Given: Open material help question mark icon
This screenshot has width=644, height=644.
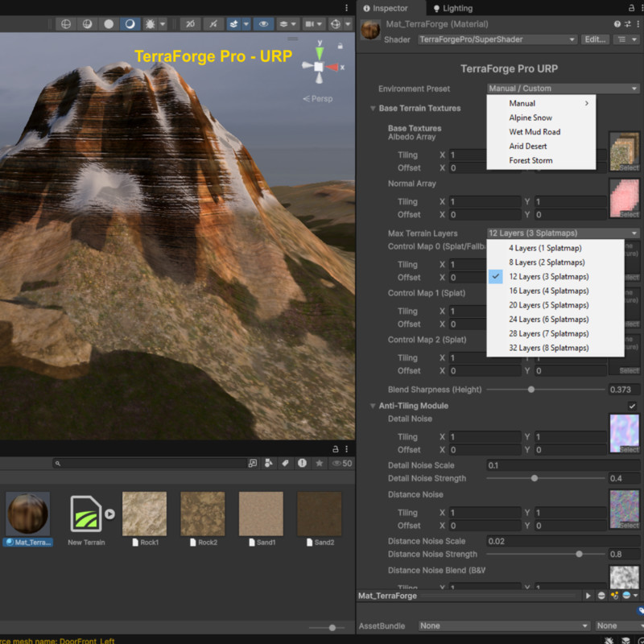Looking at the screenshot, I should (x=617, y=24).
